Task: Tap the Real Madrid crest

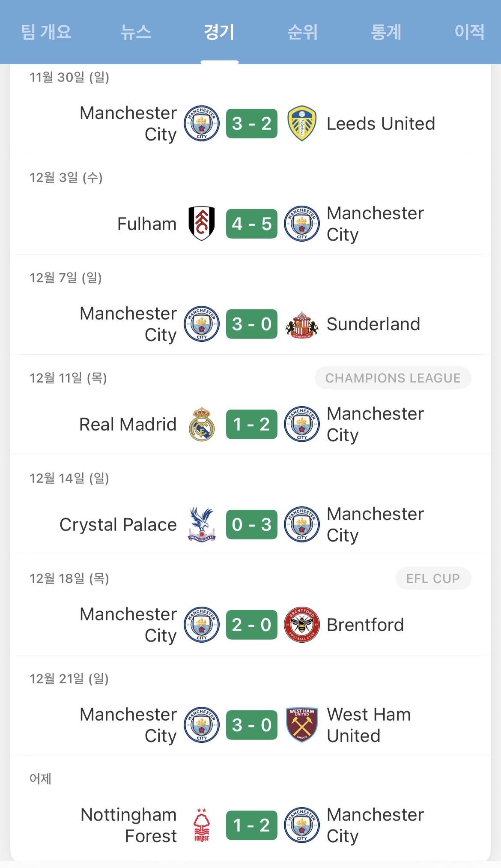Action: coord(201,424)
